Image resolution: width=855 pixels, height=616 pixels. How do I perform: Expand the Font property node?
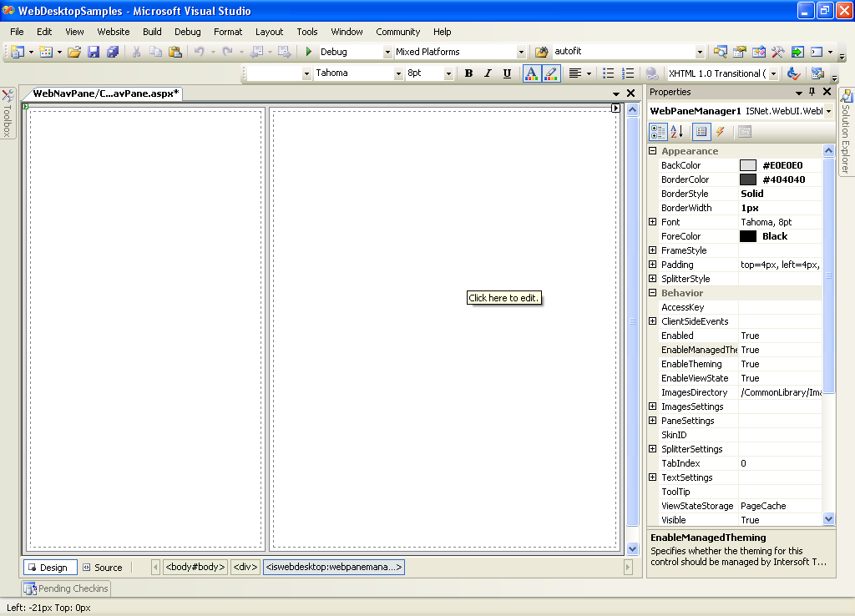(x=653, y=222)
